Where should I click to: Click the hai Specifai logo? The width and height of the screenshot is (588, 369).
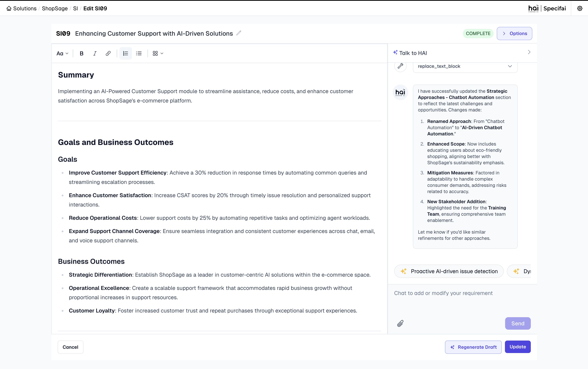pos(547,8)
